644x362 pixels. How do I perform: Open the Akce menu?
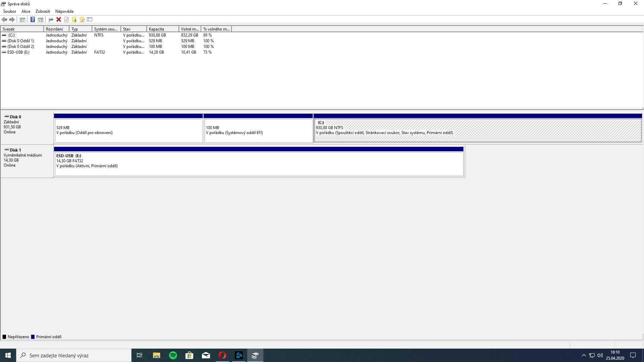(x=26, y=11)
